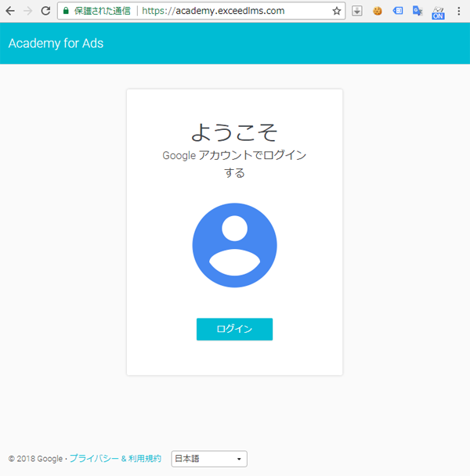Go back using the browser back arrow

coord(10,11)
